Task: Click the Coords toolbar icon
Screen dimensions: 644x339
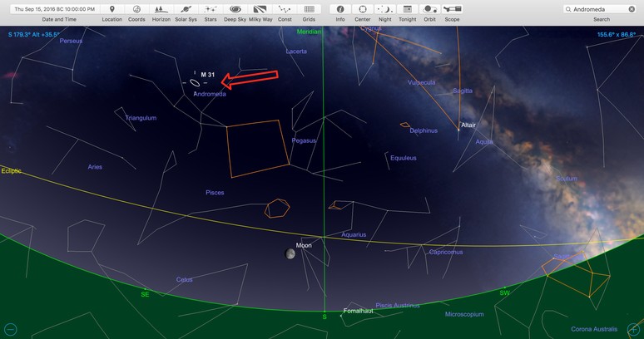Action: (136, 9)
